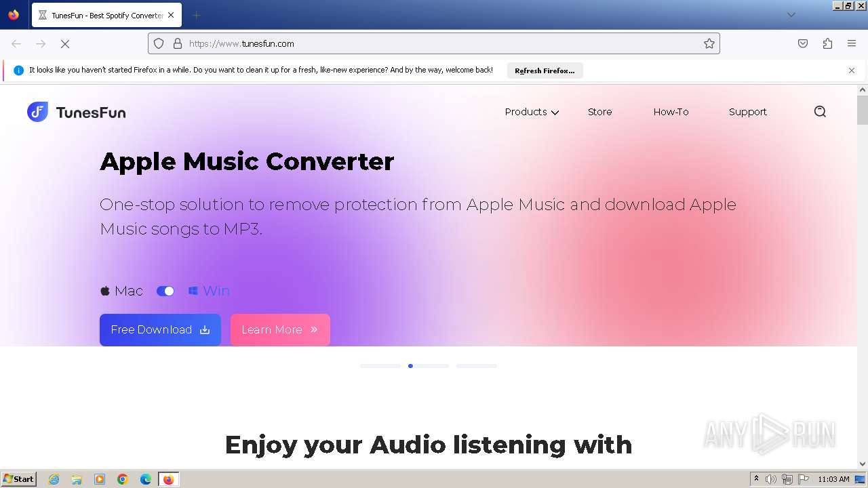Open a new tab with the plus icon
The image size is (868, 488).
click(x=196, y=15)
